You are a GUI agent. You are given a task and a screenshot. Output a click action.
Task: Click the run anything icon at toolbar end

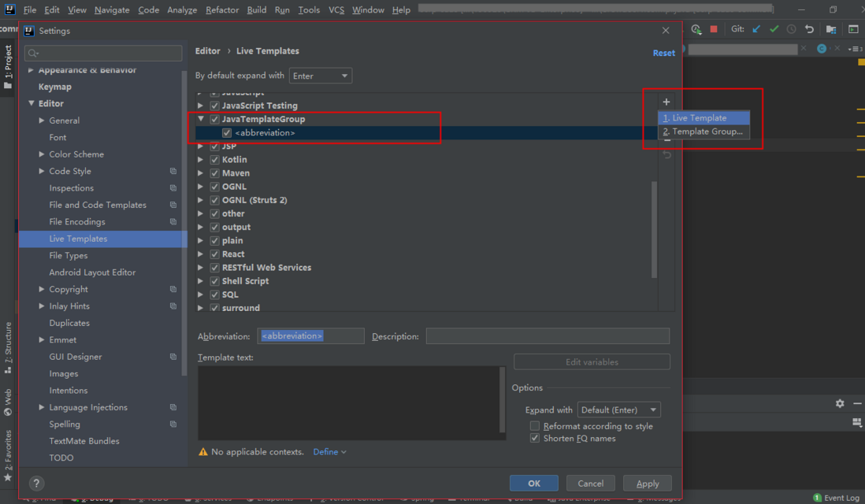853,29
